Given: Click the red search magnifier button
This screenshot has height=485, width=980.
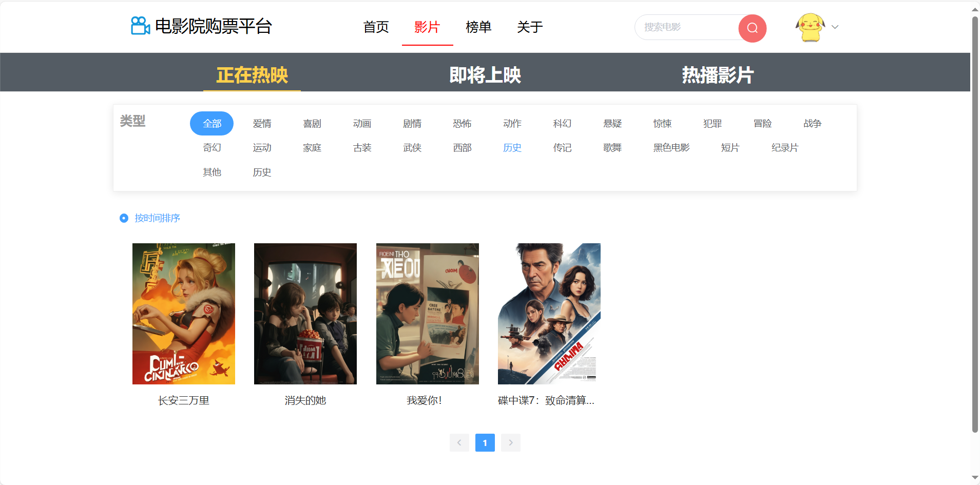Looking at the screenshot, I should [x=753, y=28].
